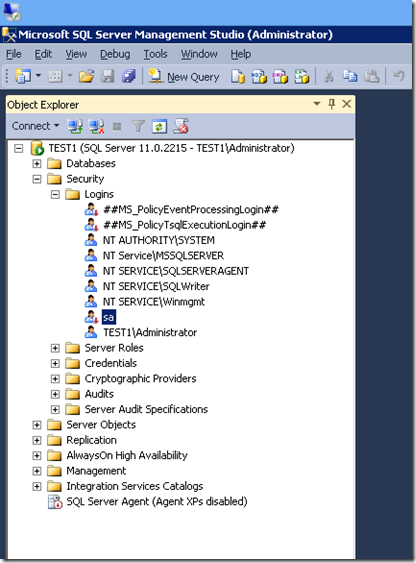Click the New Project toolbar icon
Viewport: 416px width, 563px height.
click(23, 76)
